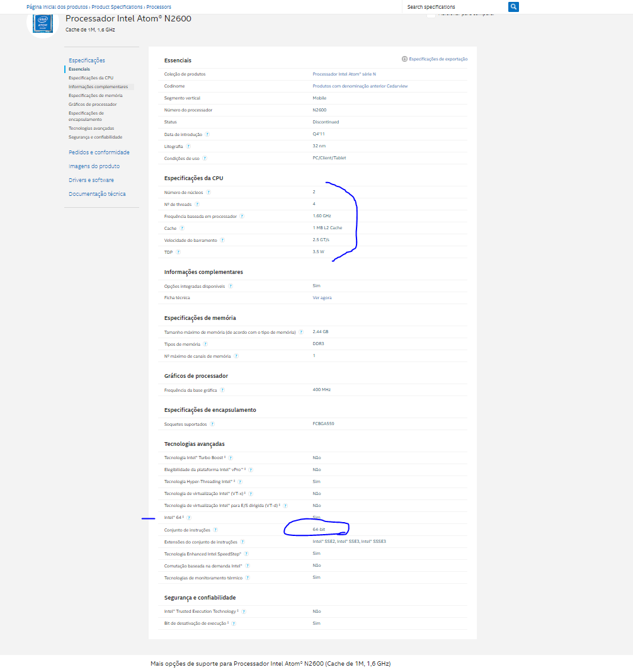Click Ver agora datasheet link

(x=322, y=298)
